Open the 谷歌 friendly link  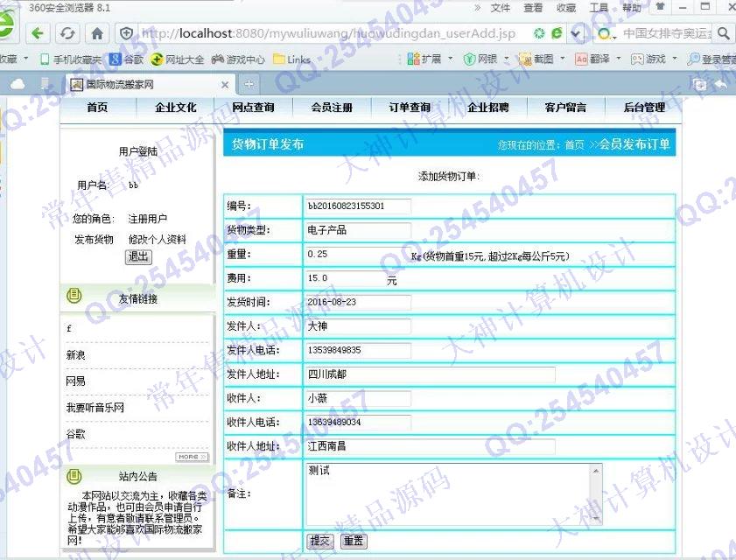click(75, 434)
